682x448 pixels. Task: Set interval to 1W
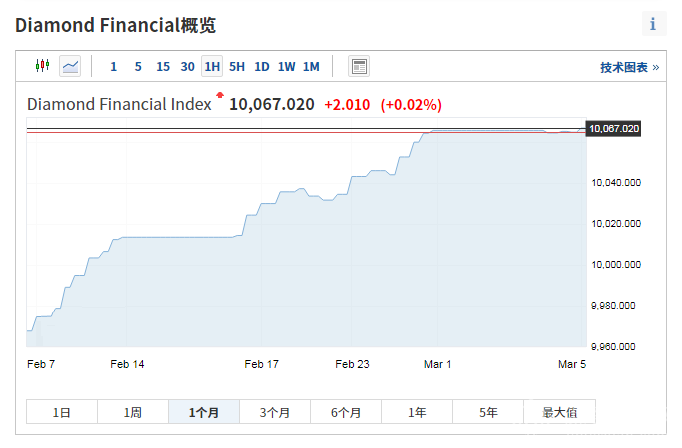click(287, 67)
